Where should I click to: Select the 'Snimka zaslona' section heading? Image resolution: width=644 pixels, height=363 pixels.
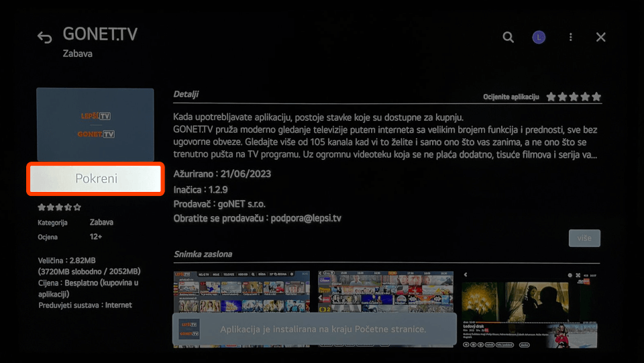click(203, 254)
